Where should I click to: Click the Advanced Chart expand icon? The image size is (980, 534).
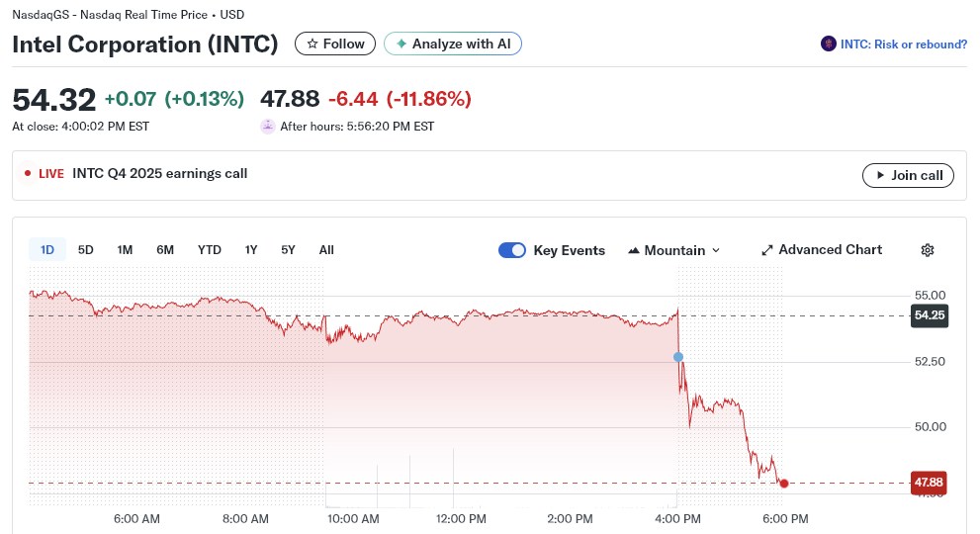pos(766,250)
